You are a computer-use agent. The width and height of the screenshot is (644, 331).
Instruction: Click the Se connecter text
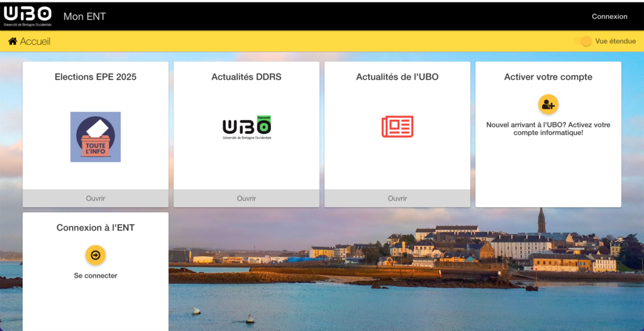[96, 276]
